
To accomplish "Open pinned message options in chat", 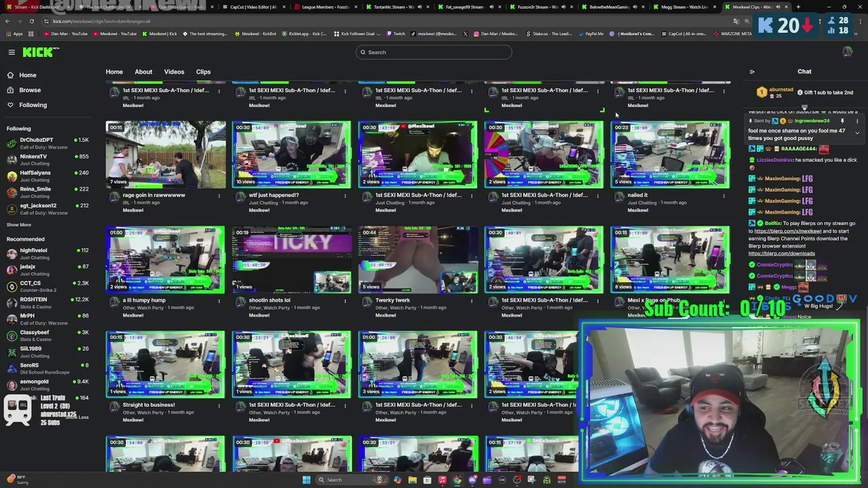I will pos(857,121).
